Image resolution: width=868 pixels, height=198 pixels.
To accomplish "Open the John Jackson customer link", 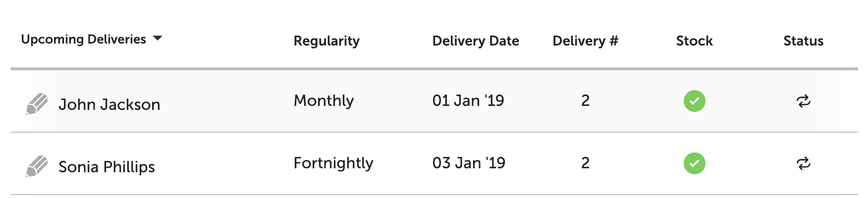I will (x=109, y=104).
